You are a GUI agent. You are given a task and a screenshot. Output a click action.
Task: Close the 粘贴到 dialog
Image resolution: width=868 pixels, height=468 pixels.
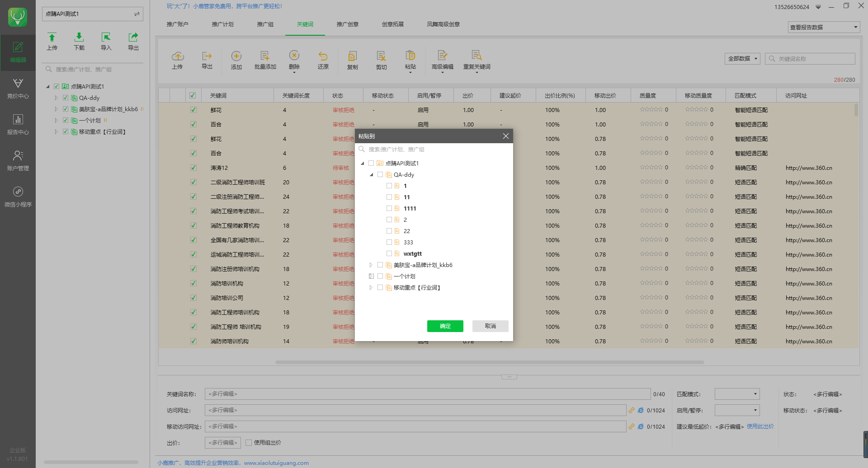pos(506,136)
